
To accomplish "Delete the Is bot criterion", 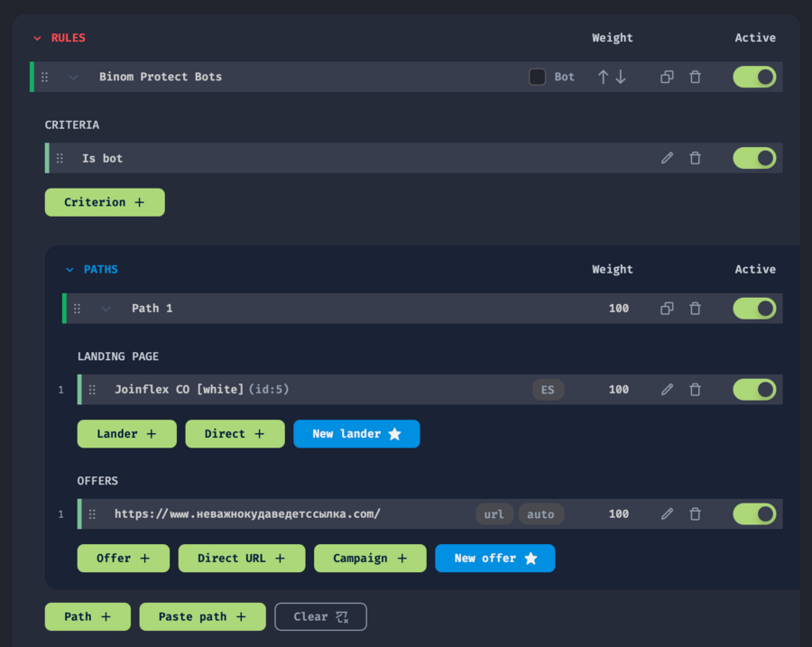I will pyautogui.click(x=695, y=158).
